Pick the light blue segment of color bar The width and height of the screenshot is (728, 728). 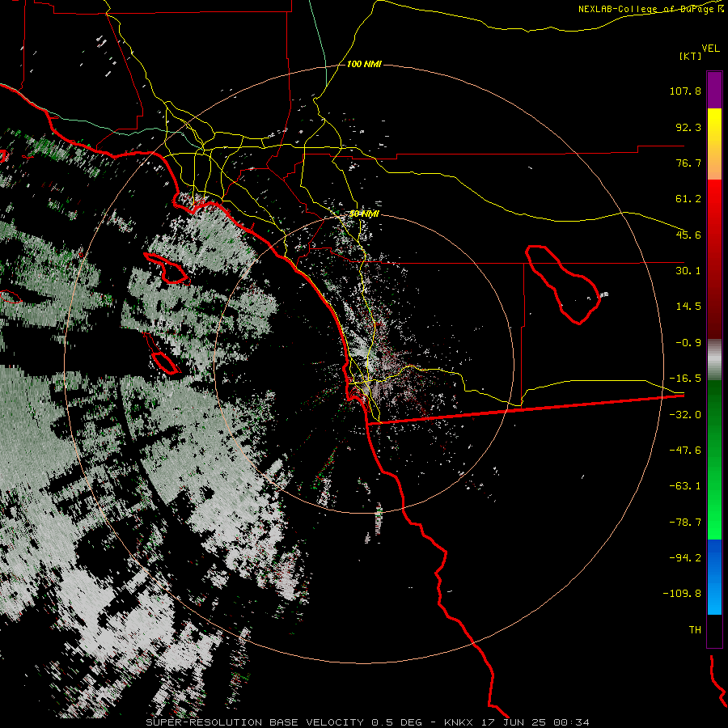[714, 597]
